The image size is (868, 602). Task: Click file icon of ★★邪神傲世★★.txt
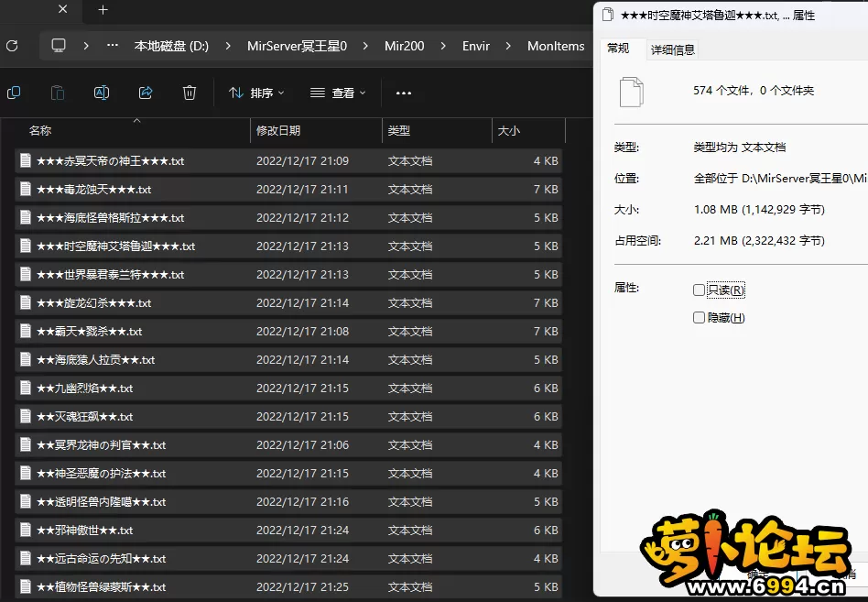[x=26, y=530]
